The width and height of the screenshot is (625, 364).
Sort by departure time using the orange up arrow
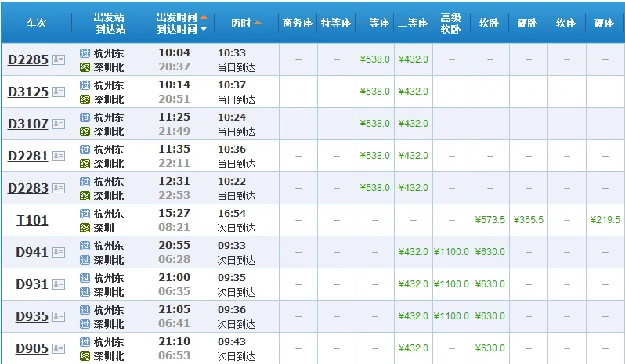[204, 17]
